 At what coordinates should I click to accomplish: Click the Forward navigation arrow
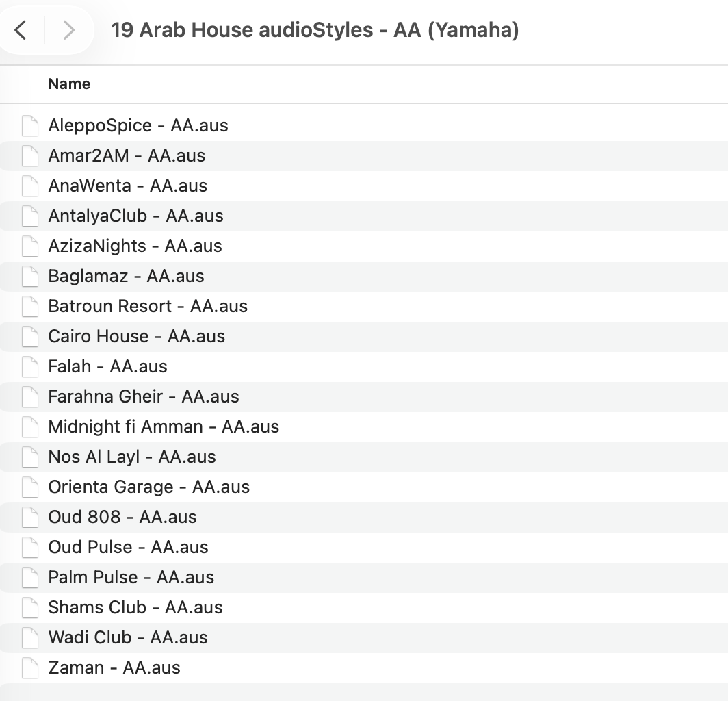click(x=68, y=30)
